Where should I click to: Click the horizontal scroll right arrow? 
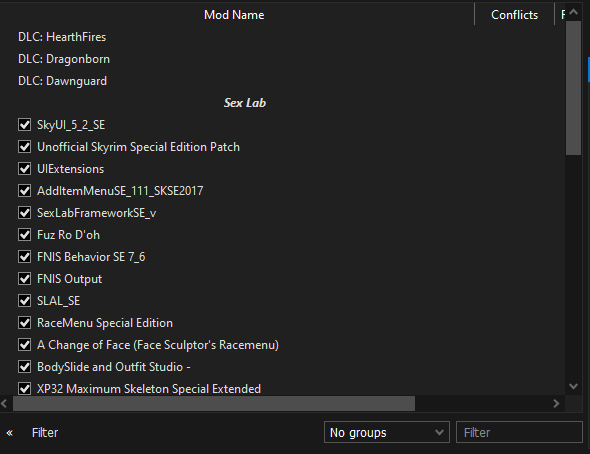point(556,404)
